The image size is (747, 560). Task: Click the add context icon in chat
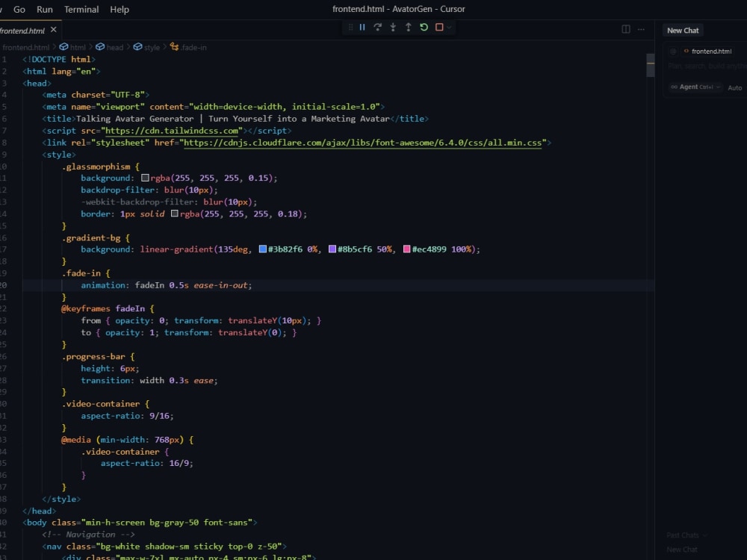point(673,51)
